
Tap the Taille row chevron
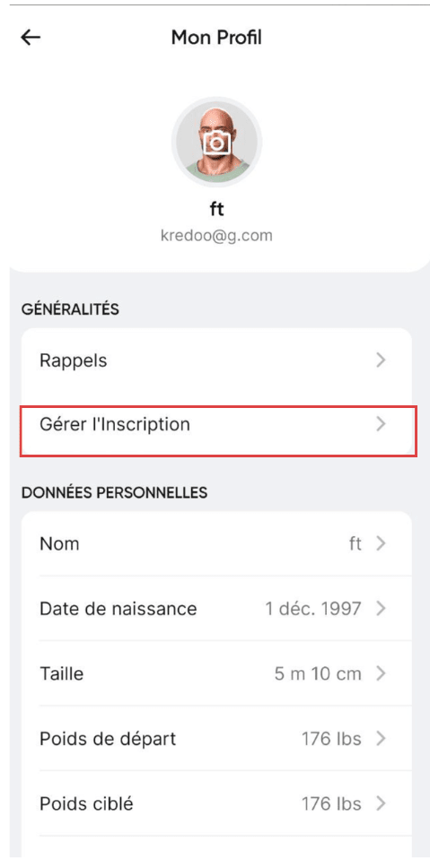381,673
